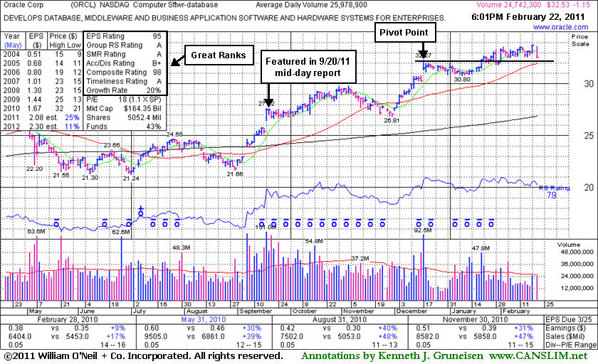Select the February 28, 2010 quarter header
This screenshot has height=364, width=598.
[x=68, y=319]
